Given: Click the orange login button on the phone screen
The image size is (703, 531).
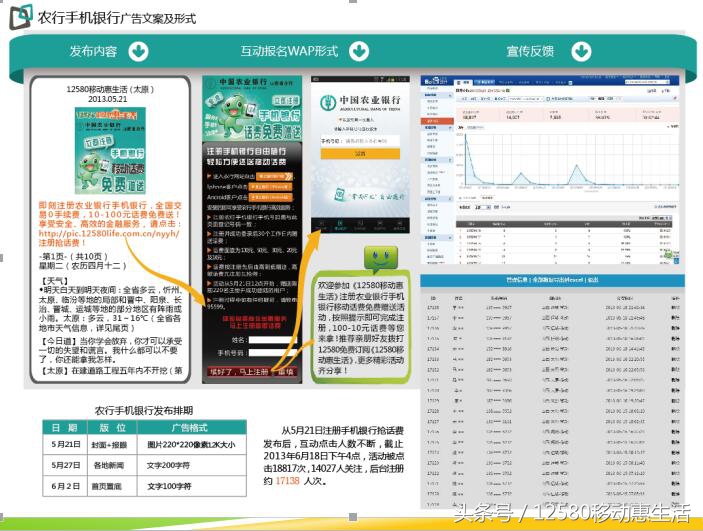Looking at the screenshot, I should [360, 154].
